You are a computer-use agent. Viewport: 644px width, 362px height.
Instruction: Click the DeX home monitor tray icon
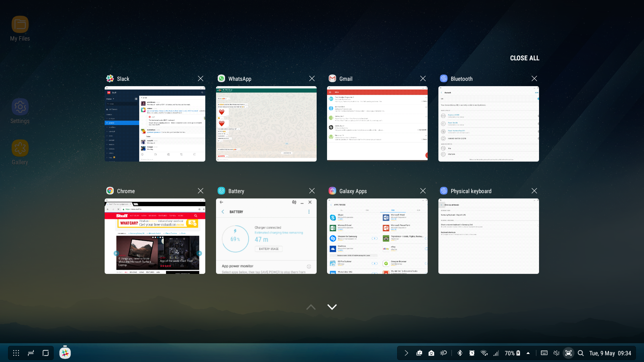(431, 353)
